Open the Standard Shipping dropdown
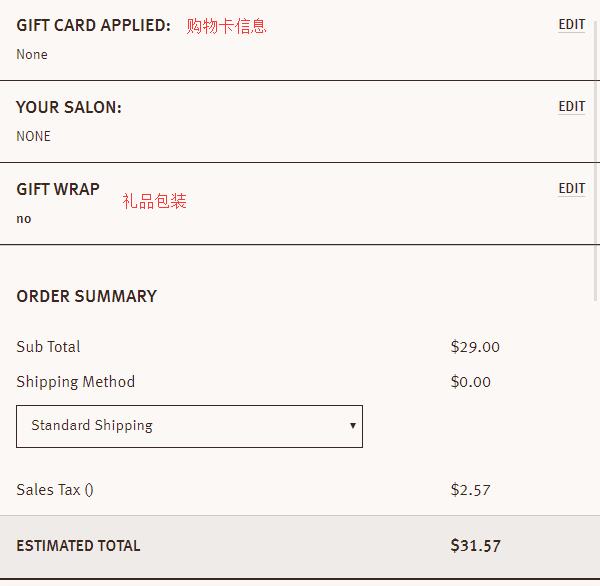 [189, 426]
